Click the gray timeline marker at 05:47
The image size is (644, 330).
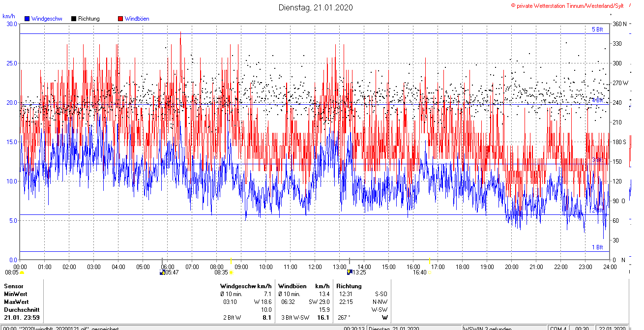click(163, 260)
